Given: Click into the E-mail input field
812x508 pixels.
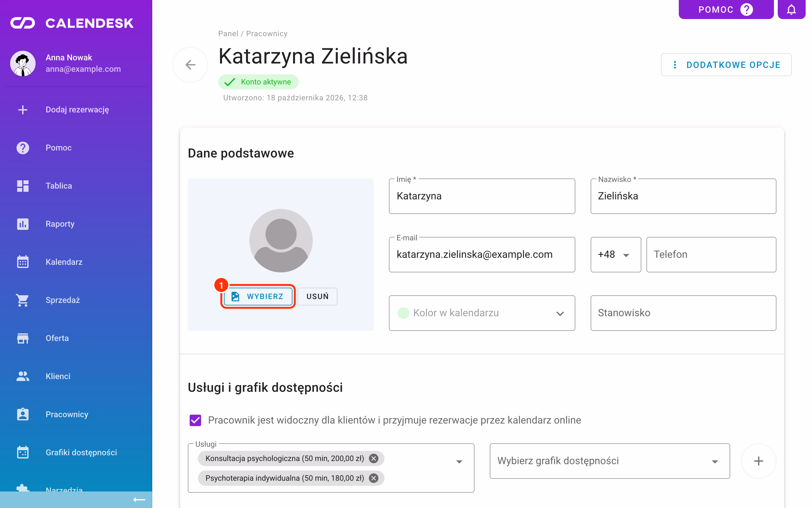Looking at the screenshot, I should (x=482, y=254).
